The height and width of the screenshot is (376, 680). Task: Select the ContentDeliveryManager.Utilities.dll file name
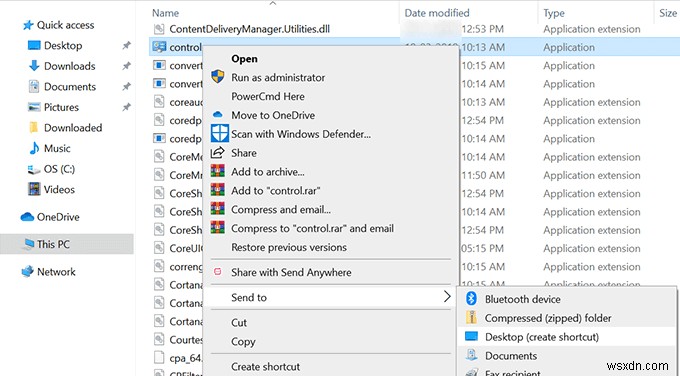pos(249,29)
